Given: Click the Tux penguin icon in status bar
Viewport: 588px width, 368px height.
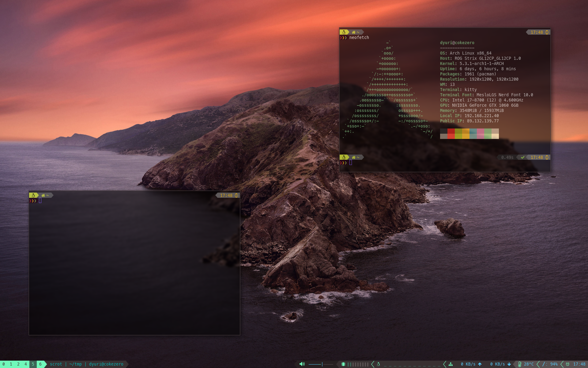Looking at the screenshot, I should pyautogui.click(x=379, y=364).
